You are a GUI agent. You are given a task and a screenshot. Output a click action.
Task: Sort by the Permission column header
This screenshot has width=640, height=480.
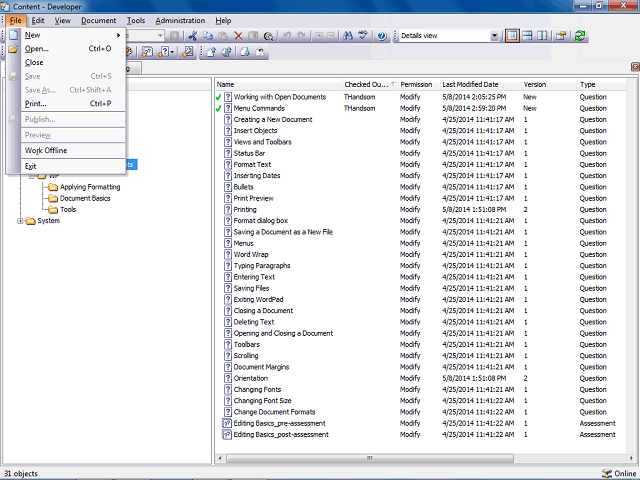click(x=419, y=84)
